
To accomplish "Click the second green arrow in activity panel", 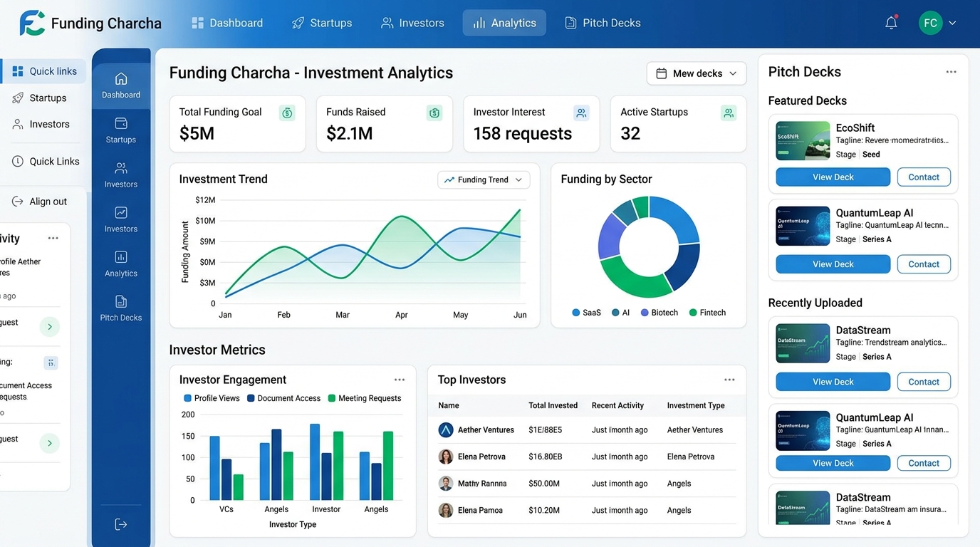I will tap(49, 443).
